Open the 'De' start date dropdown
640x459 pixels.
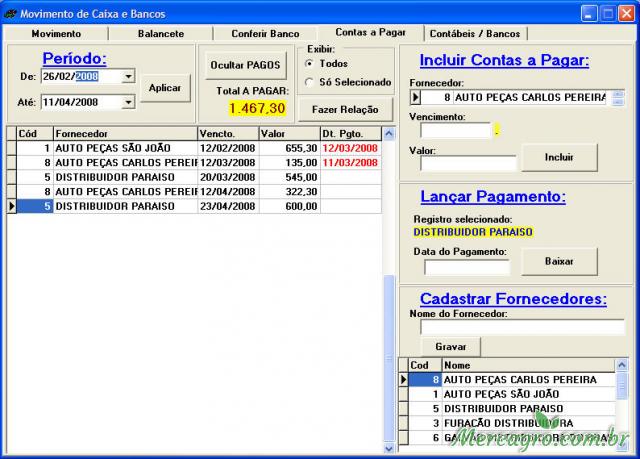click(x=129, y=76)
